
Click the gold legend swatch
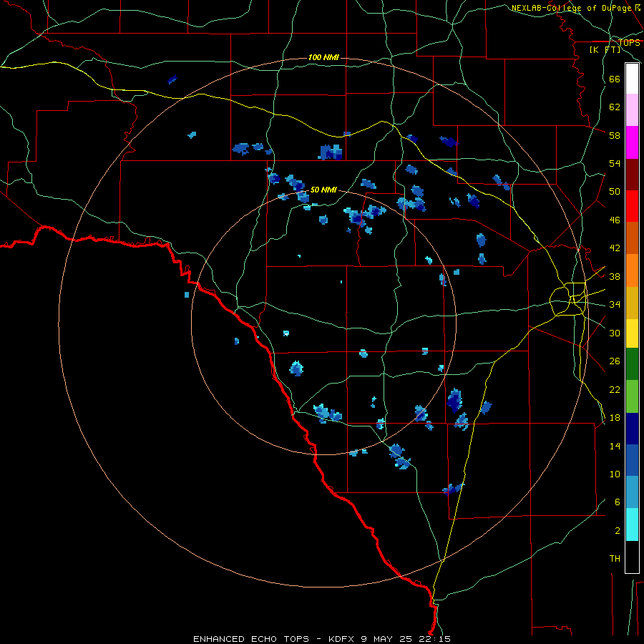point(632,303)
